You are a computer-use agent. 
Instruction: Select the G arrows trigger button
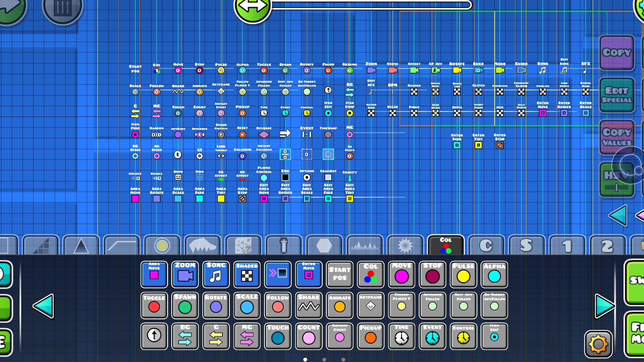click(216, 336)
